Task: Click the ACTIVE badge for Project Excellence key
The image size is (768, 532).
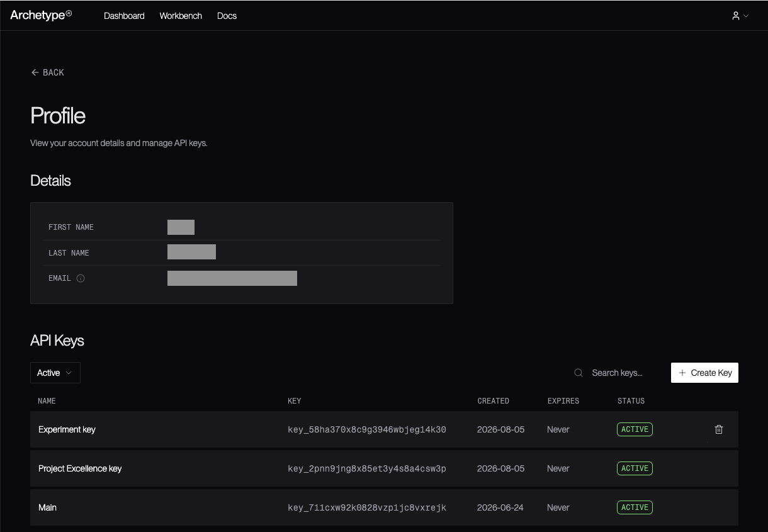Action: point(635,468)
